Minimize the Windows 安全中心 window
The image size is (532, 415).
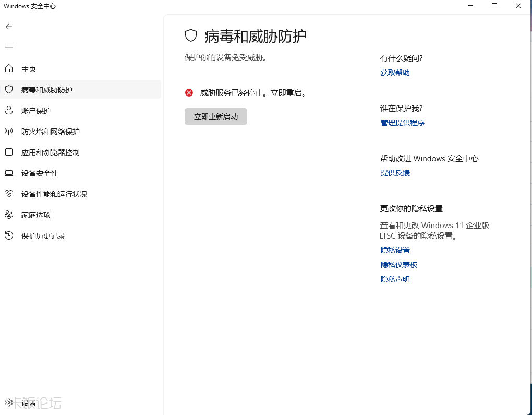click(470, 6)
